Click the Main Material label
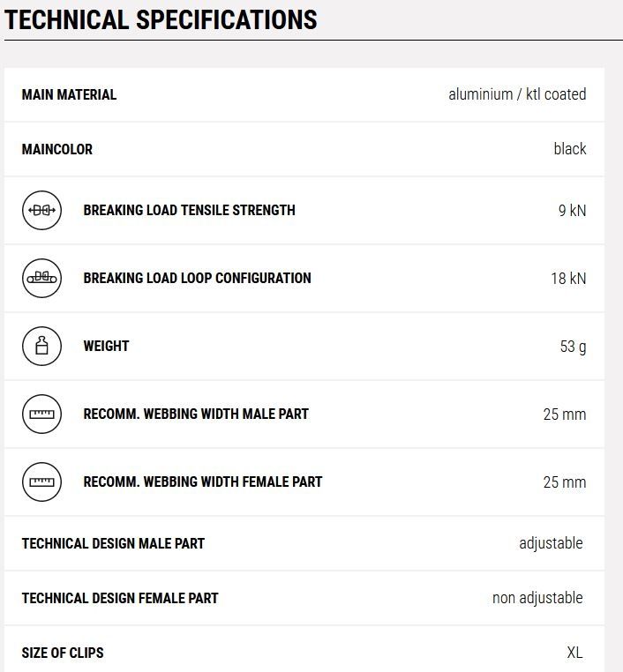Viewport: 623px width, 672px height. [x=69, y=95]
